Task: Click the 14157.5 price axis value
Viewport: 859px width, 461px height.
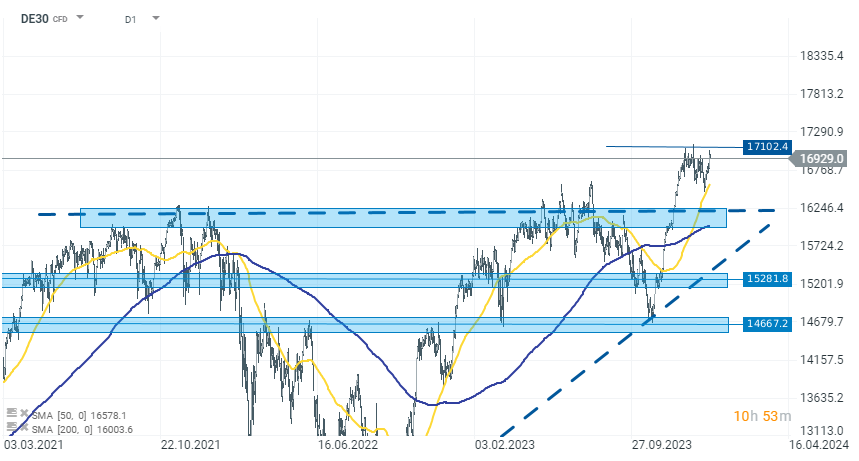Action: (x=821, y=360)
